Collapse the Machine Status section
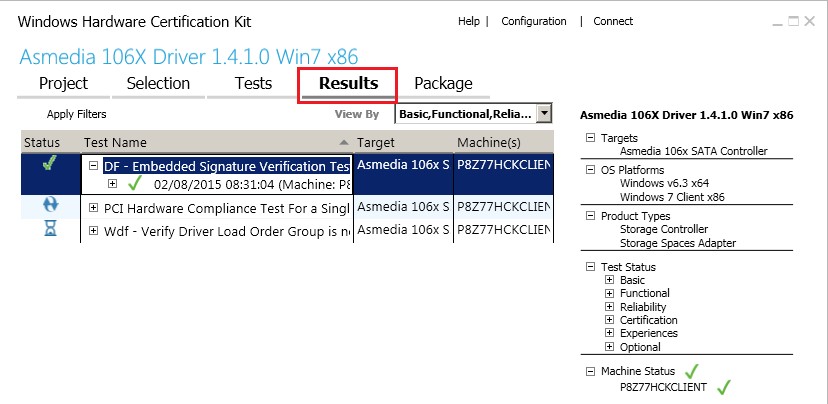Screen dimensions: 828x404 tap(590, 371)
